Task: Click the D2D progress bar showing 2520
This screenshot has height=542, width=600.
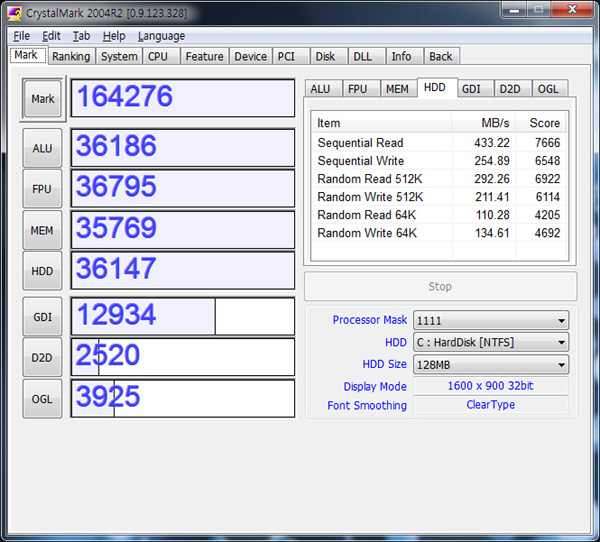Action: click(183, 357)
